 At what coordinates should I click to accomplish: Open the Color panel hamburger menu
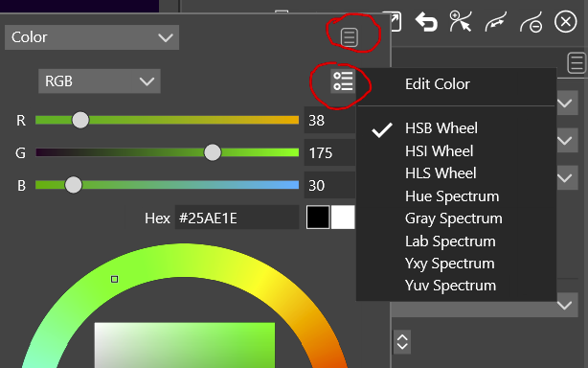coord(350,37)
